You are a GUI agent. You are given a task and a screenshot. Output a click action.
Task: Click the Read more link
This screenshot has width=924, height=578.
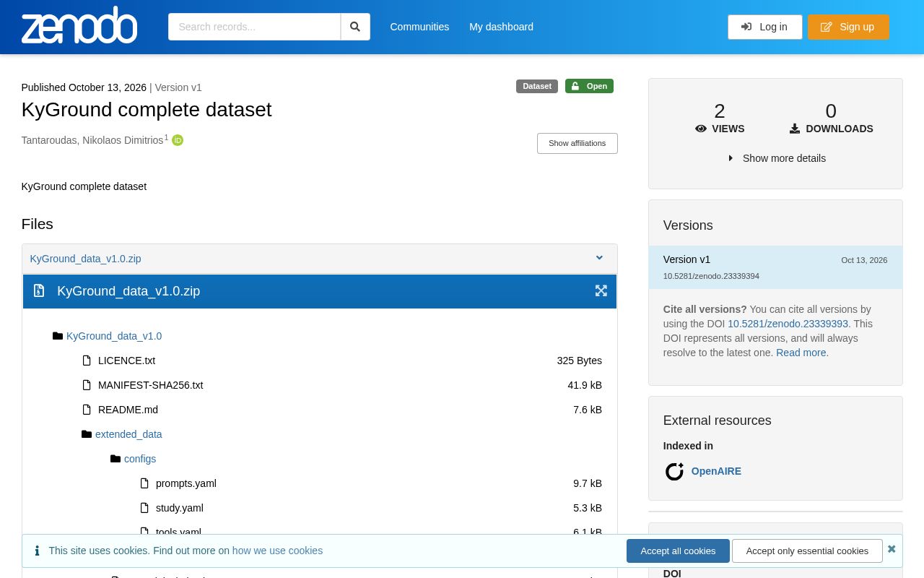coord(801,353)
